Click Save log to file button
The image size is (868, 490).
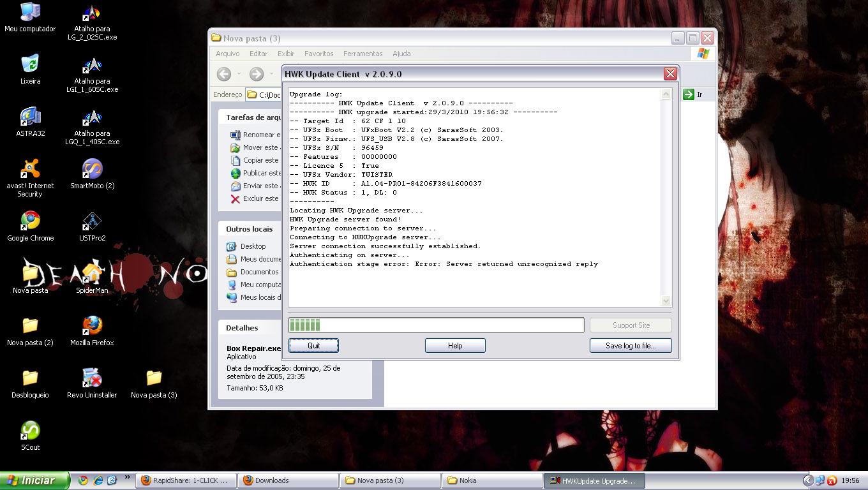tap(631, 345)
